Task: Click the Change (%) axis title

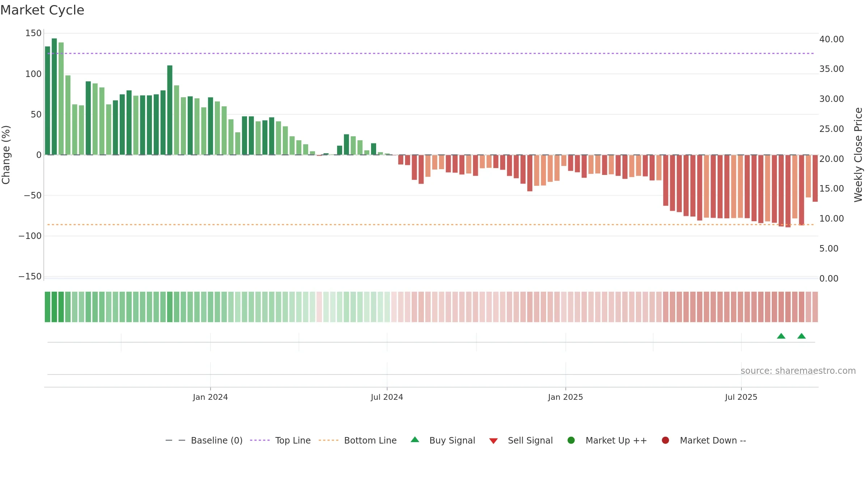Action: point(6,155)
